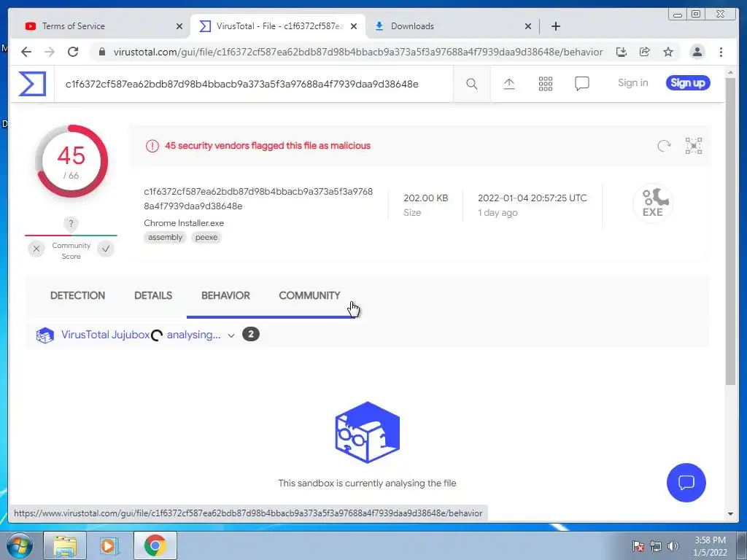
Task: Click the hash search input field
Action: click(252, 85)
